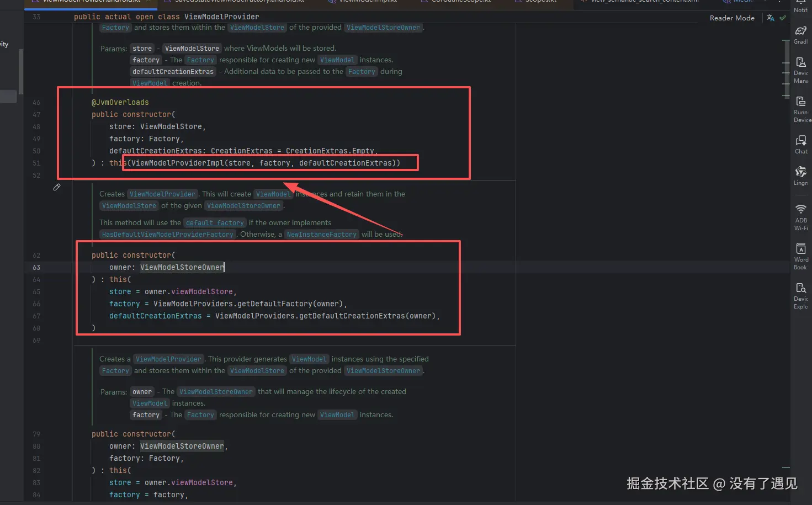Click the translate documentation icon
812x505 pixels.
tap(771, 18)
